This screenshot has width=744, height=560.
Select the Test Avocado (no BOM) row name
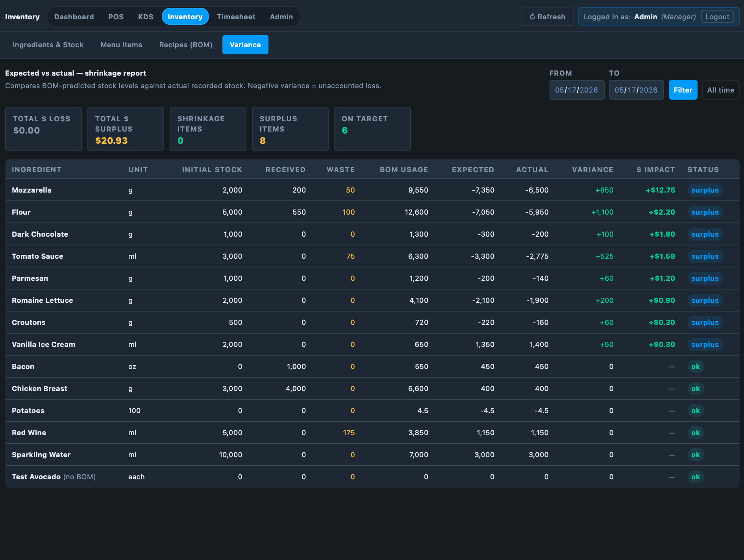click(54, 477)
